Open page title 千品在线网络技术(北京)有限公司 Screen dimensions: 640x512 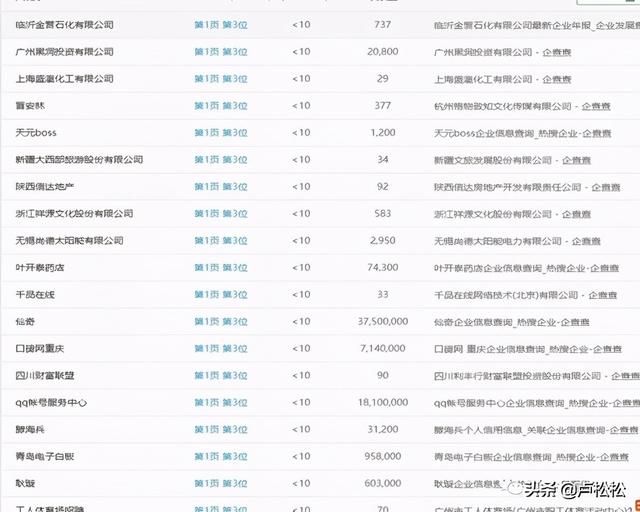(x=506, y=295)
